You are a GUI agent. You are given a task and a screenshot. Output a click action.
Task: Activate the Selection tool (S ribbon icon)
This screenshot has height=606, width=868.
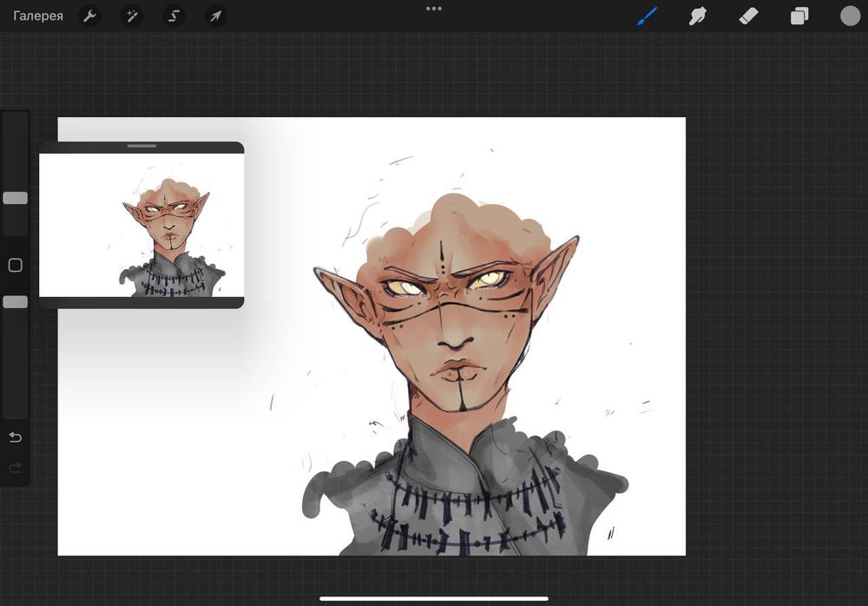[x=174, y=16]
